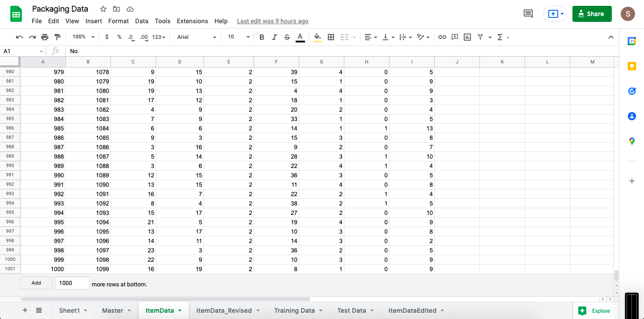Collapse the toolbar with chevron arrow

(611, 37)
